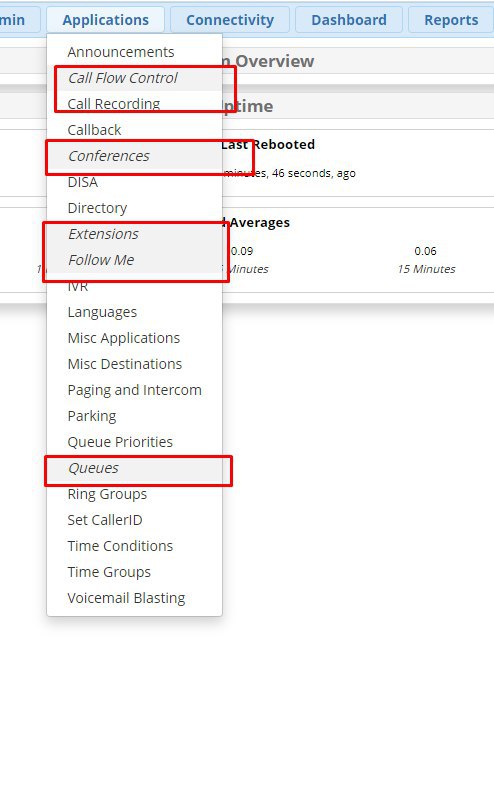Open the Reports menu tab
This screenshot has width=494, height=798.
[x=451, y=20]
